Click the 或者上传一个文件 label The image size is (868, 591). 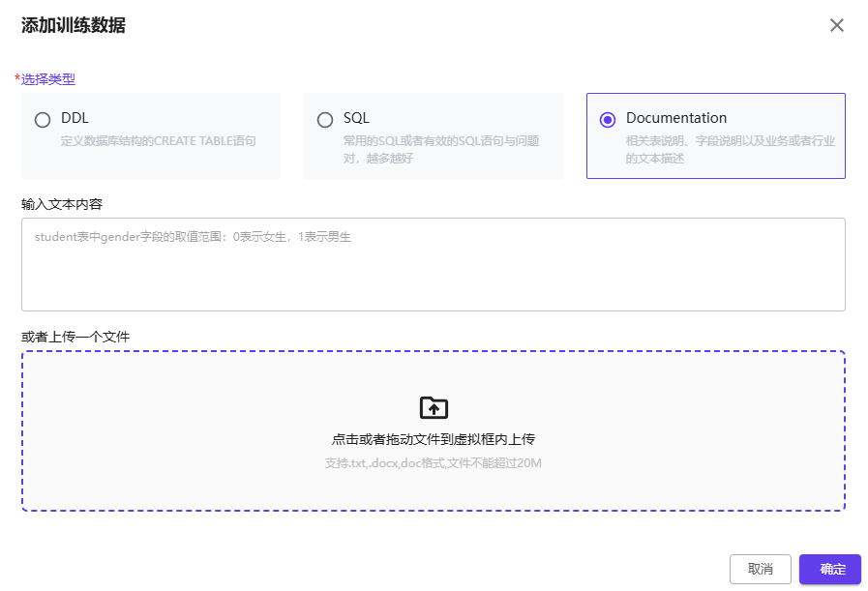pos(75,337)
